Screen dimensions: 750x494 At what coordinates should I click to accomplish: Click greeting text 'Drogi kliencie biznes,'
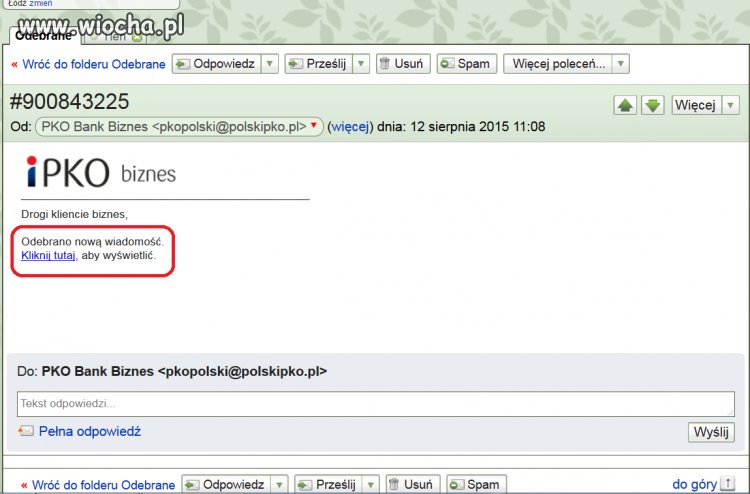click(75, 214)
